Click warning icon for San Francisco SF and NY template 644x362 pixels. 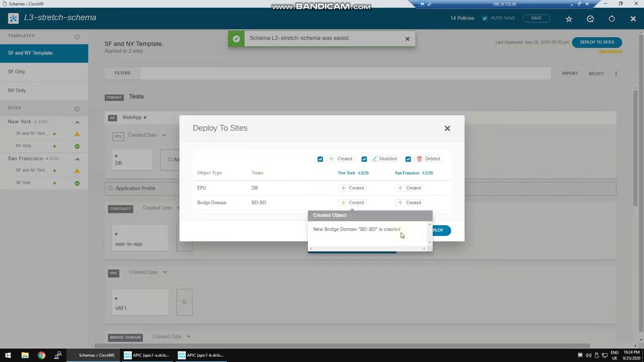[x=77, y=170]
